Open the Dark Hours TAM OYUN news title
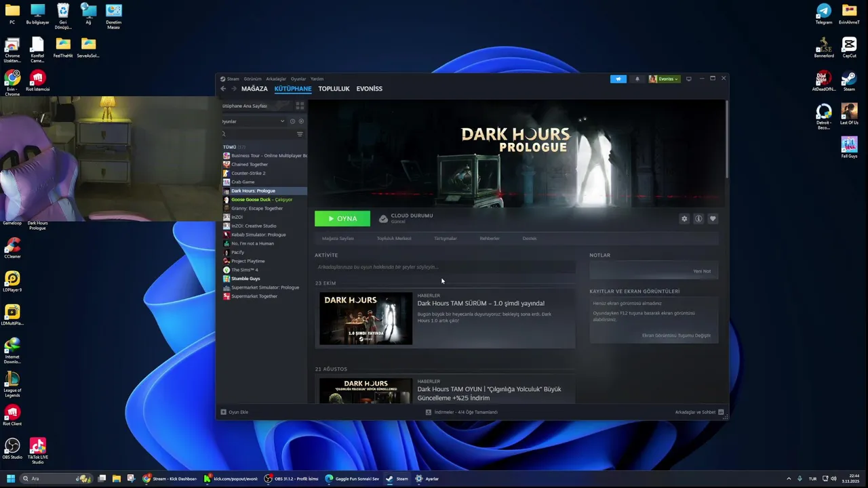The image size is (868, 488). click(x=489, y=393)
